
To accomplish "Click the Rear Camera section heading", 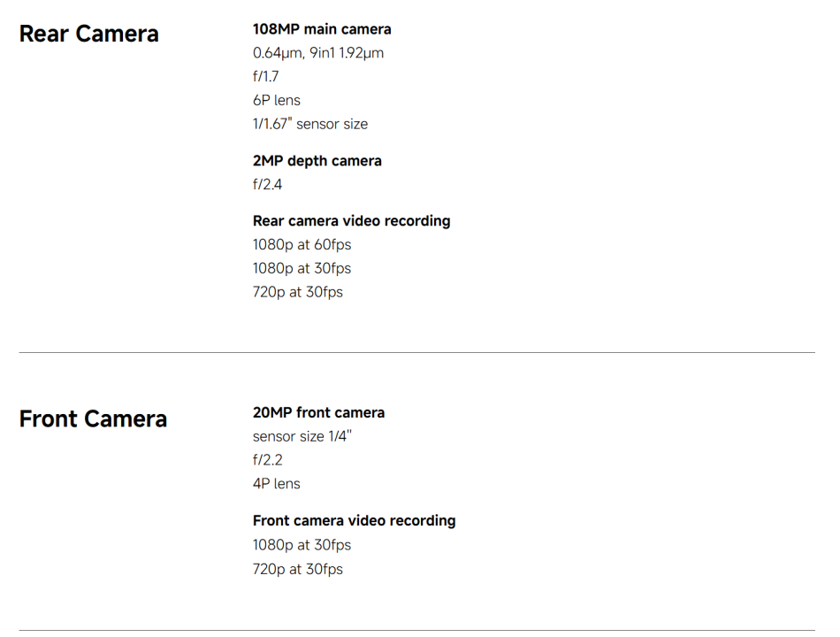I will coord(88,35).
